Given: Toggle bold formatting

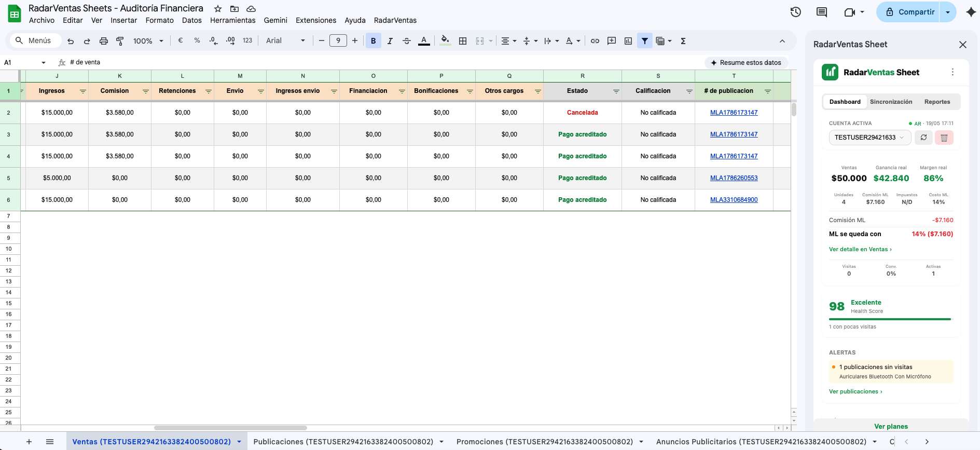Looking at the screenshot, I should 374,40.
